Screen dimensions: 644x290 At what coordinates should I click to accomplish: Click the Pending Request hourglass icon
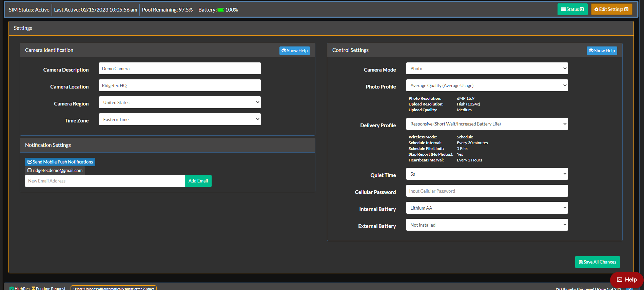(x=33, y=288)
